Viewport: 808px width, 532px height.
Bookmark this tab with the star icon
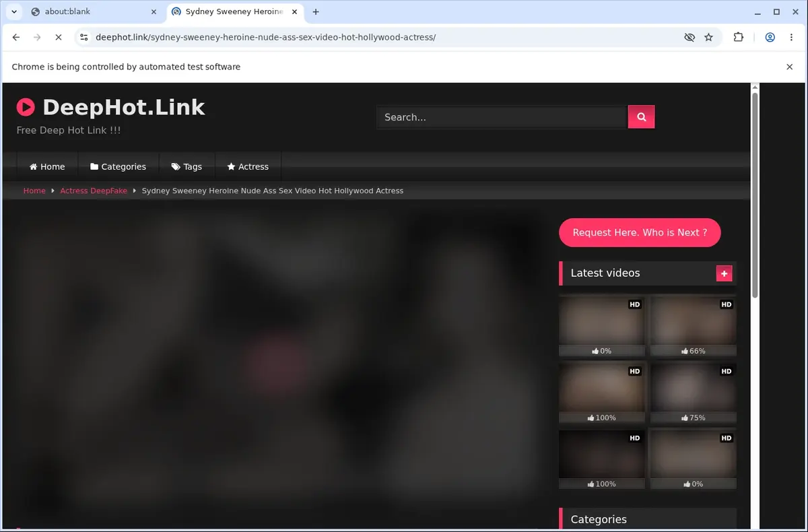pos(708,37)
